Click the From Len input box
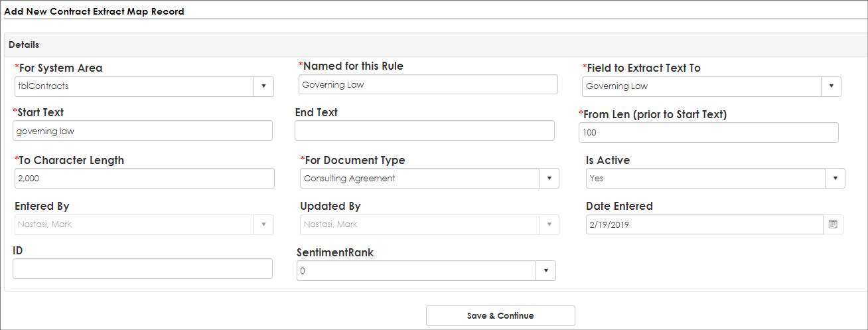This screenshot has width=868, height=330. click(709, 132)
